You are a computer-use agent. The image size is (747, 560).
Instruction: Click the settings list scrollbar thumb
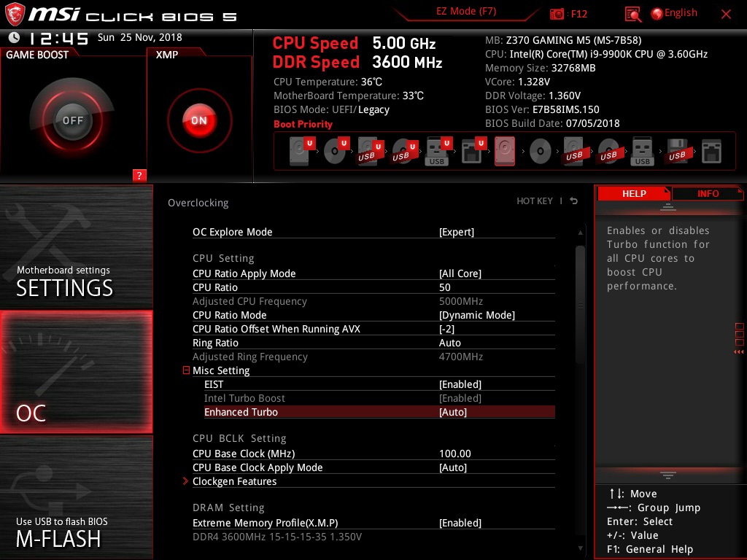[580, 305]
